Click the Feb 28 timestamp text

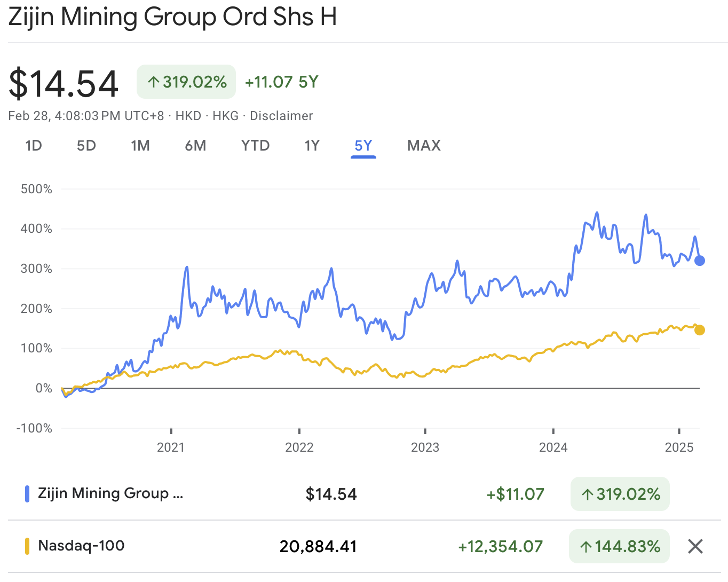pyautogui.click(x=86, y=116)
